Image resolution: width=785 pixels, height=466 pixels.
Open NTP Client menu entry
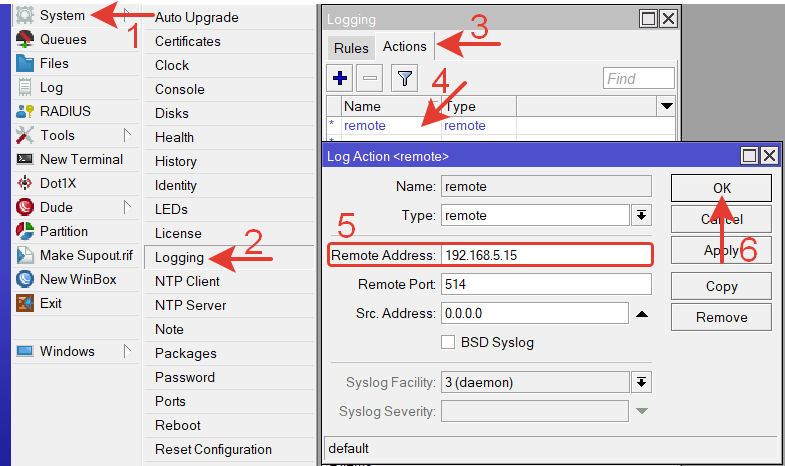(x=229, y=281)
